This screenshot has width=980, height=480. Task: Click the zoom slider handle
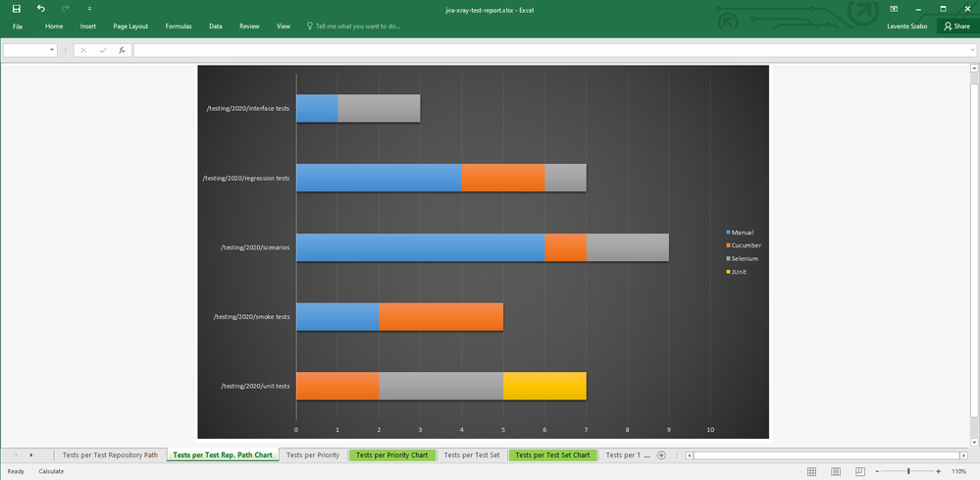(908, 471)
